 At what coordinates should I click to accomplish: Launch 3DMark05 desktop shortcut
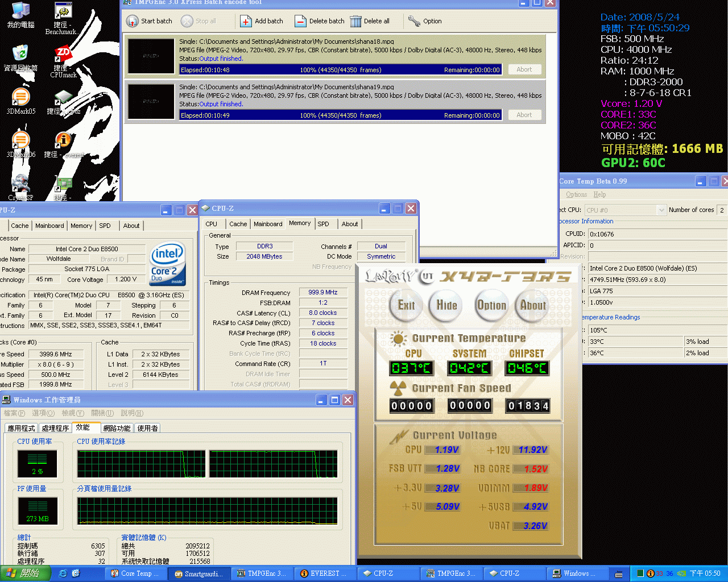(20, 101)
